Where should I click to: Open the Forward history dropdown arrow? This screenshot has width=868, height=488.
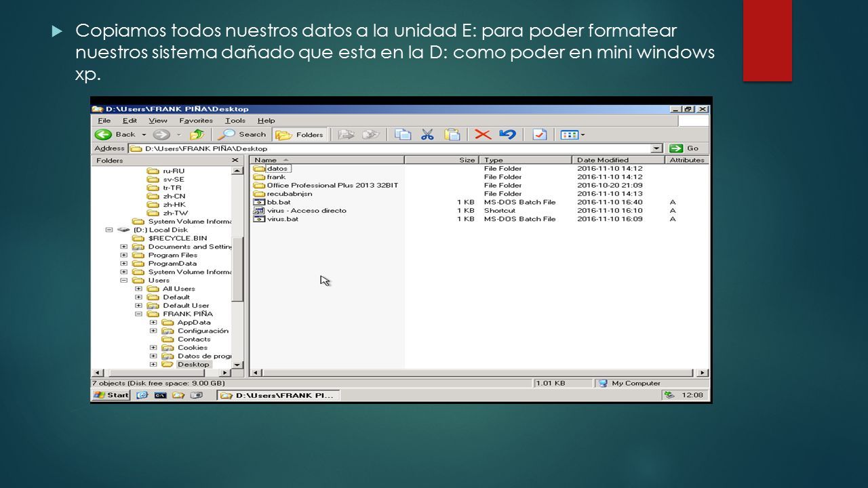point(178,134)
